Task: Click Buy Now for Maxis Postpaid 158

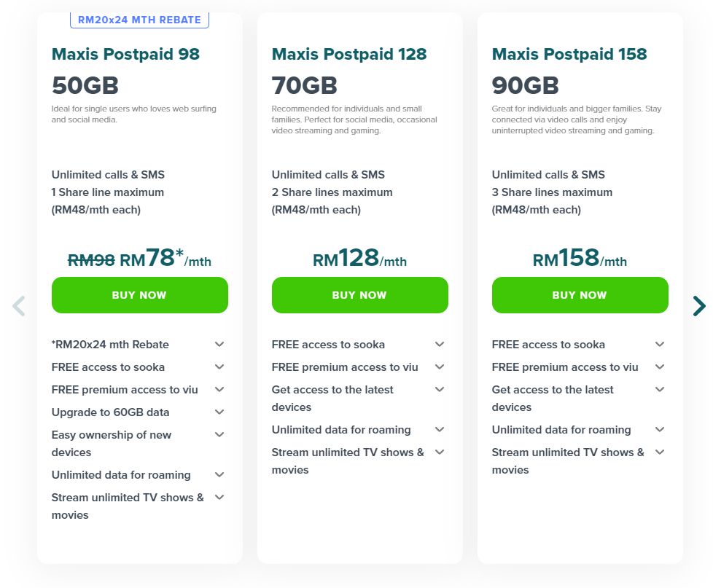Action: pos(580,295)
